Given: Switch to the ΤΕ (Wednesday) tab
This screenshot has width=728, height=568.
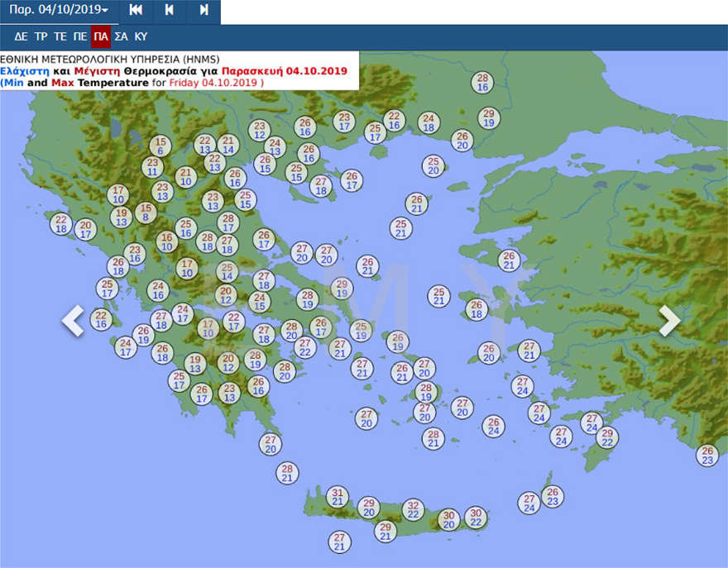Looking at the screenshot, I should tap(60, 36).
